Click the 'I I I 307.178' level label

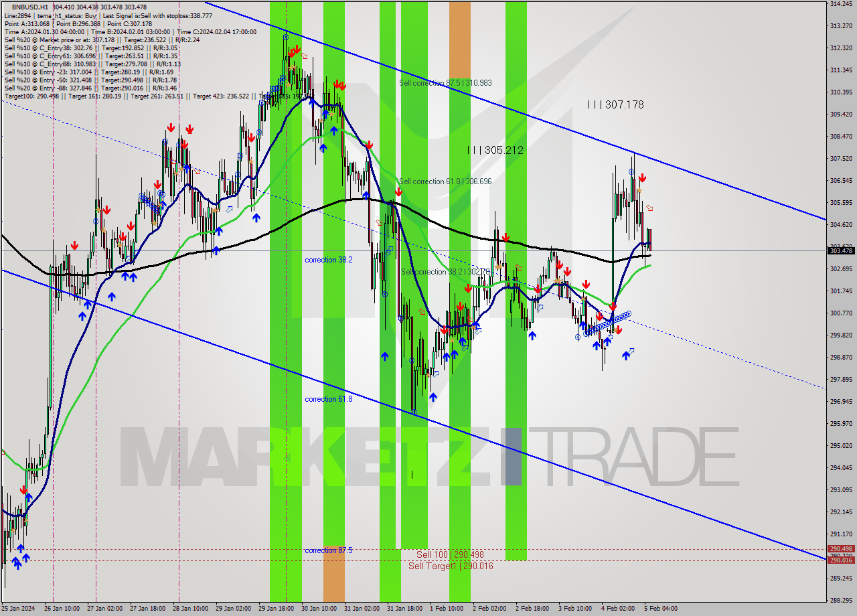(615, 104)
